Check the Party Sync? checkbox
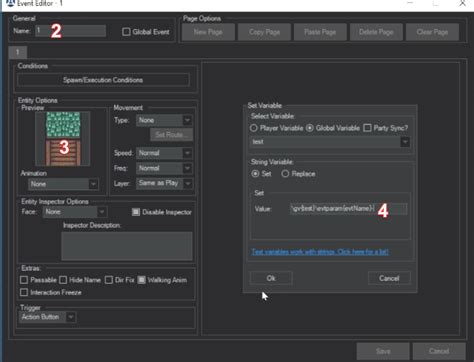The image size is (474, 362). (367, 128)
